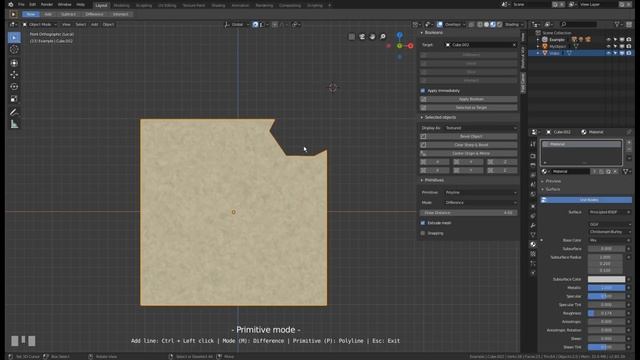Open the Mode Difference dropdown

coord(481,202)
